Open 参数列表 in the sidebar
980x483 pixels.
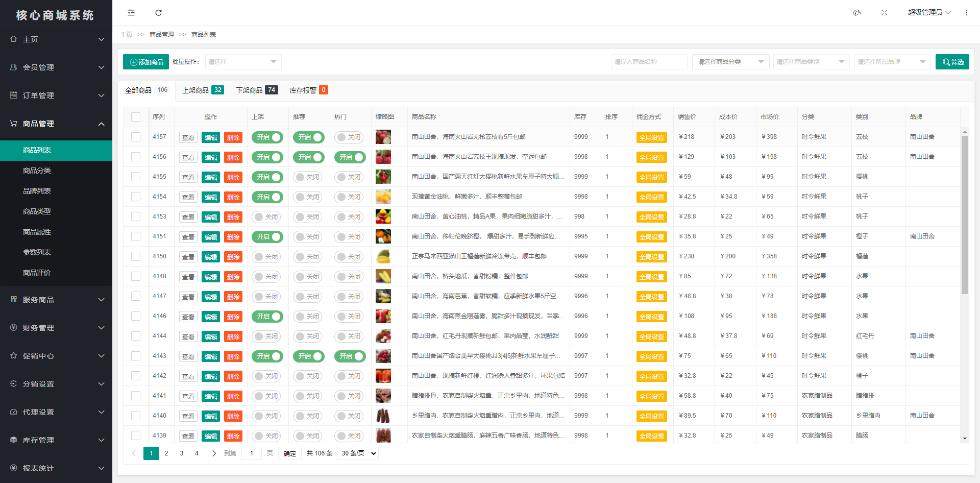click(x=56, y=252)
